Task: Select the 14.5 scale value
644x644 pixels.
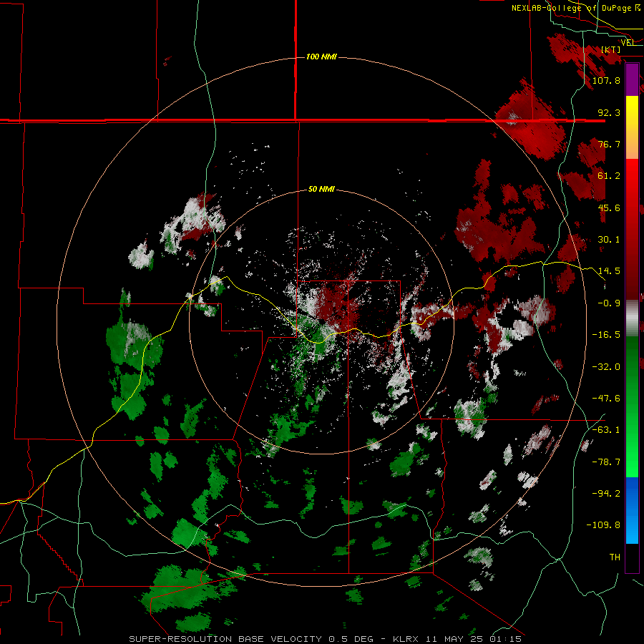Action: (x=609, y=271)
